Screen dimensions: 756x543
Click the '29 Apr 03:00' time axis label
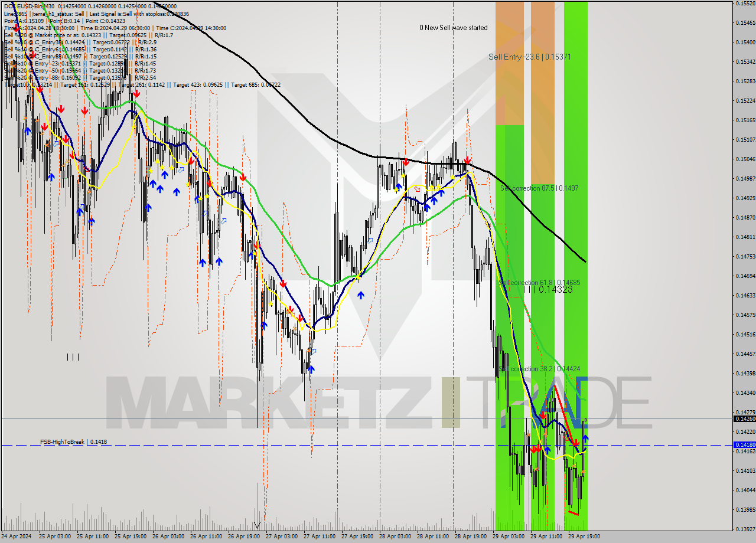[x=509, y=537]
